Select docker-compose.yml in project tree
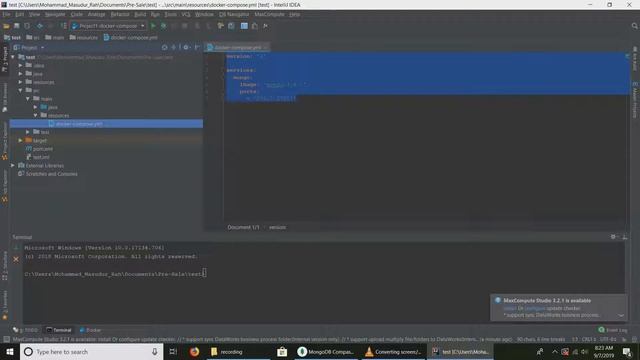This screenshot has height=360, width=640. tap(106, 124)
